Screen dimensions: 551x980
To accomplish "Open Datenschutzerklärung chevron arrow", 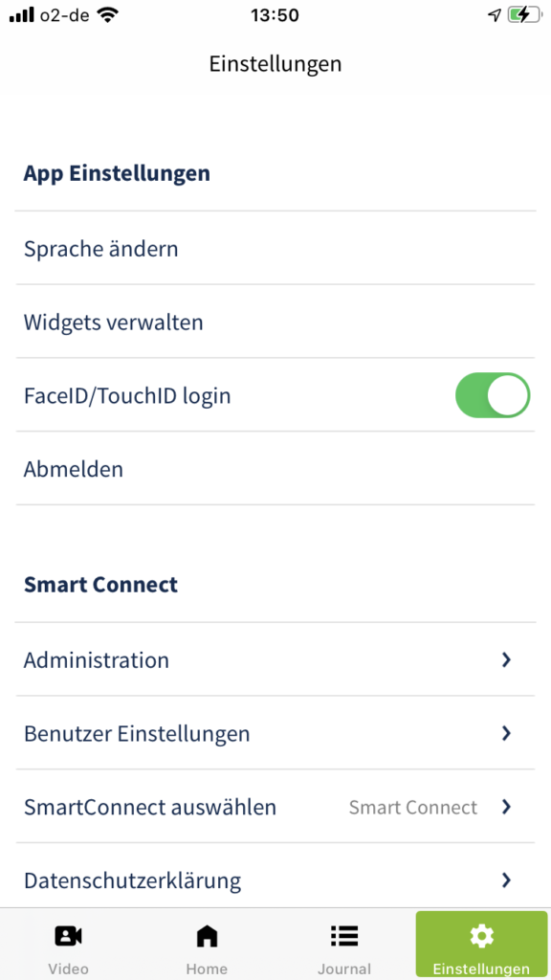I will click(x=507, y=880).
